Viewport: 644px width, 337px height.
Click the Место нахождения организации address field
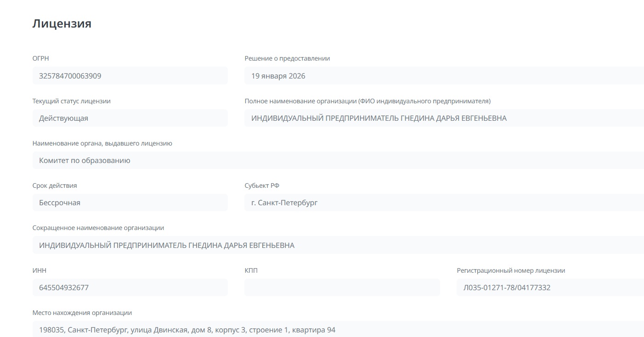tap(338, 329)
